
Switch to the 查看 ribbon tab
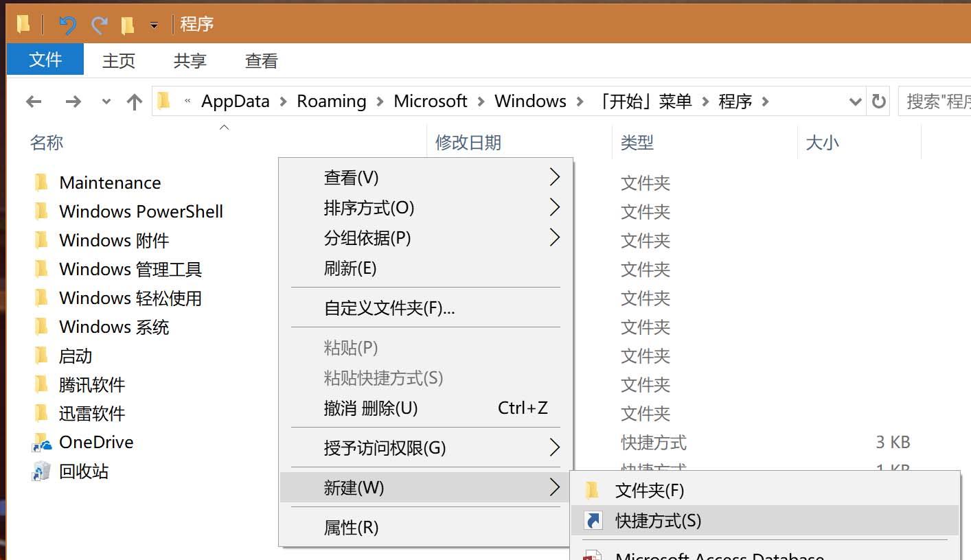point(262,61)
